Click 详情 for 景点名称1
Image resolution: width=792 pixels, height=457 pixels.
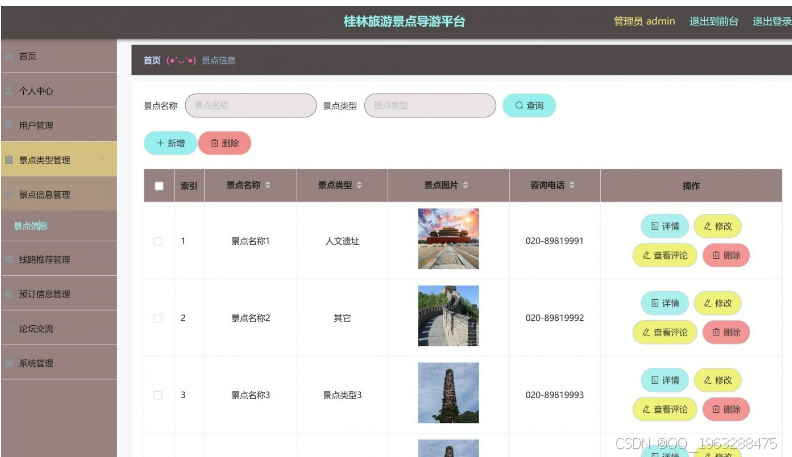(665, 226)
